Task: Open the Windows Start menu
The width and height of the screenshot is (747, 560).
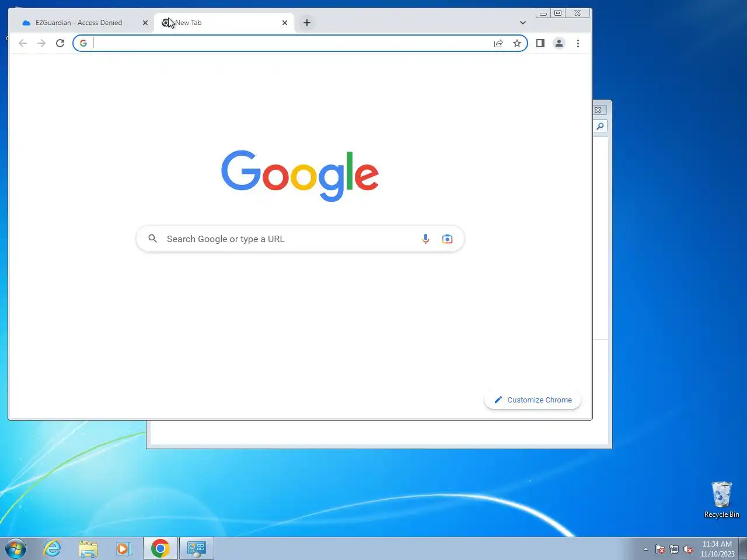Action: pyautogui.click(x=16, y=548)
